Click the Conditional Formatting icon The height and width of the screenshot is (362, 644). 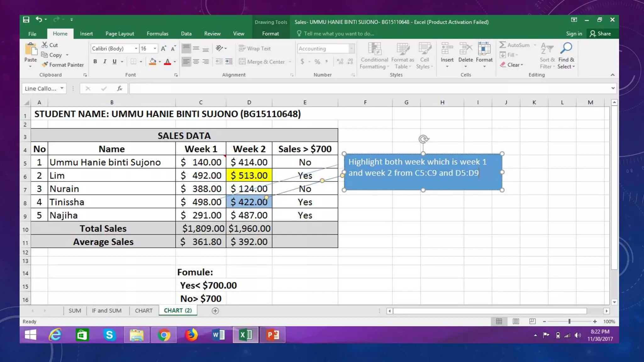374,49
